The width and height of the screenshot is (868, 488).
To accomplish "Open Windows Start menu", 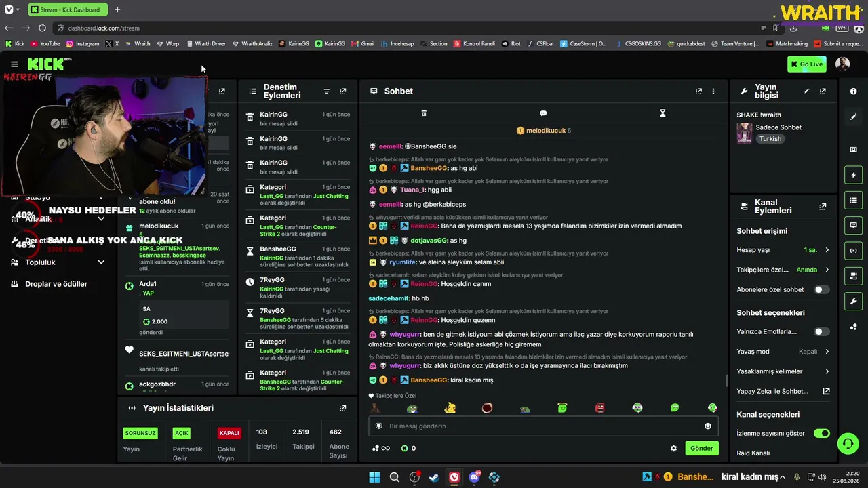I will 374,477.
